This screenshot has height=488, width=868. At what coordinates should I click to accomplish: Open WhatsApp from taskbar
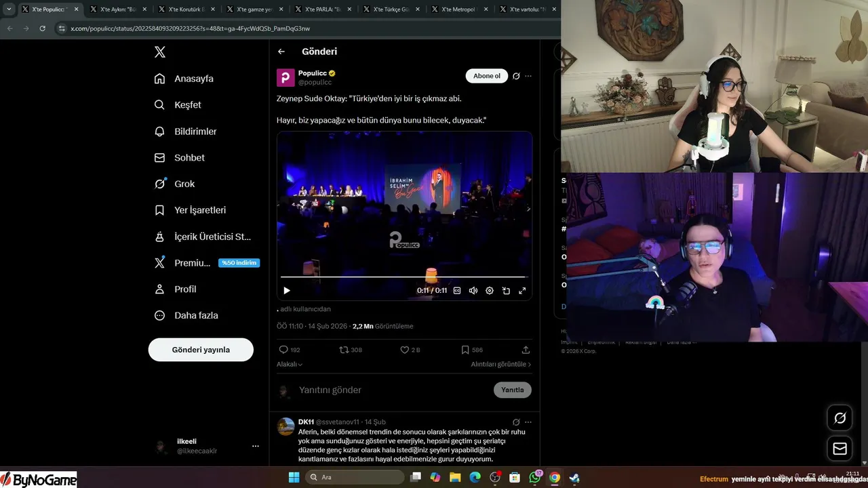[x=535, y=477]
